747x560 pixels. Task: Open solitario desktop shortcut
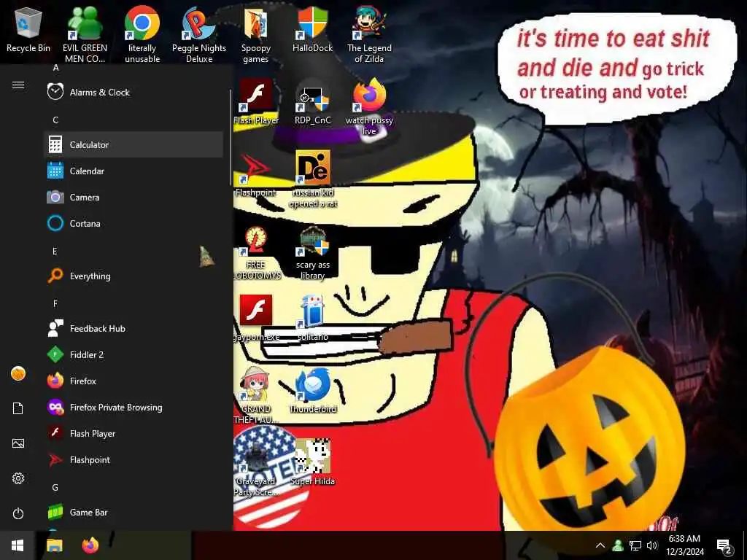coord(312,318)
